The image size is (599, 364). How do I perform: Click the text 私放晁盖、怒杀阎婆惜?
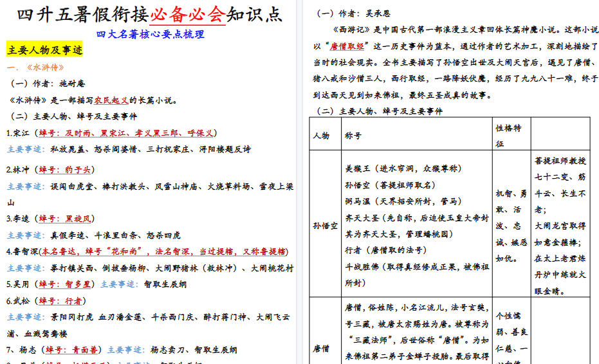click(x=94, y=149)
